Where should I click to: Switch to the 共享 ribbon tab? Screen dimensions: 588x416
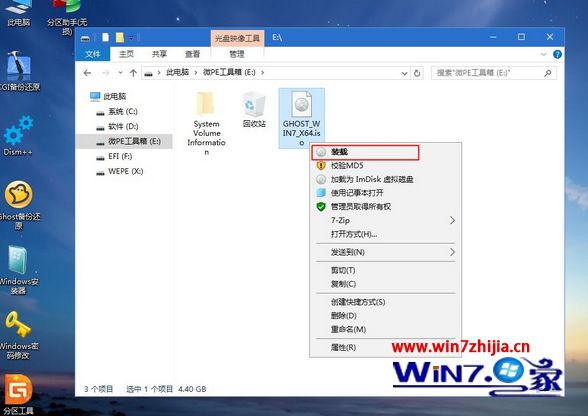[159, 54]
